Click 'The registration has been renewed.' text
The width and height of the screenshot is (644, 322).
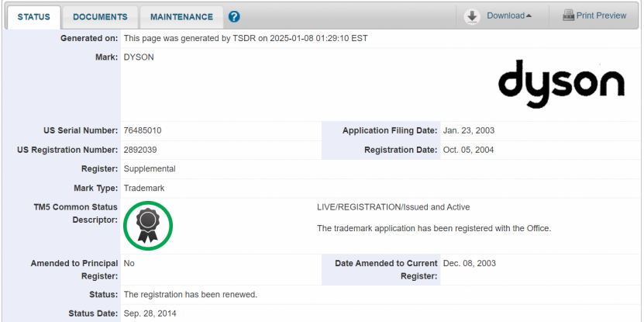pyautogui.click(x=191, y=295)
